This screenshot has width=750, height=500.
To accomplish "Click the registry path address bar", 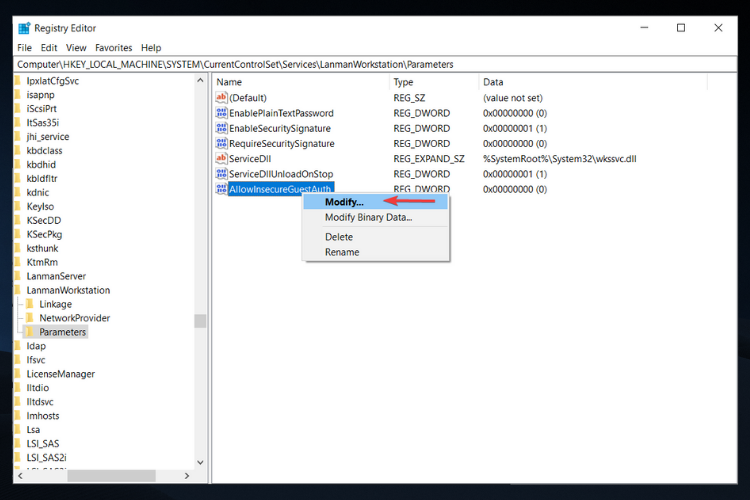I will (375, 65).
